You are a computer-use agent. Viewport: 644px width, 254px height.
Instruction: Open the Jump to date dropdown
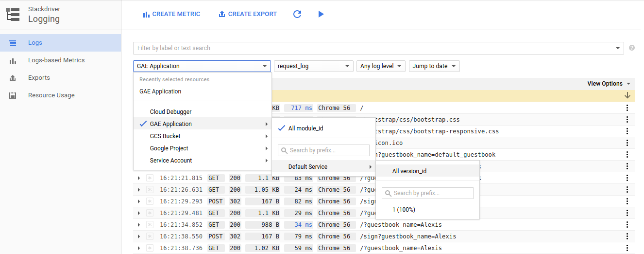(x=434, y=66)
